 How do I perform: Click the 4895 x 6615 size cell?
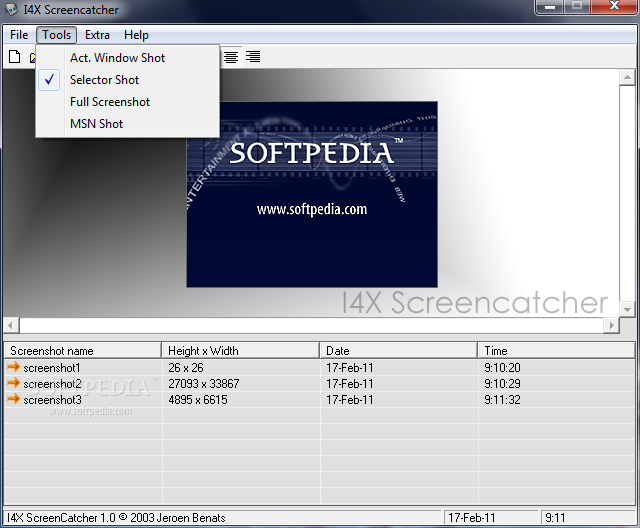[x=198, y=399]
